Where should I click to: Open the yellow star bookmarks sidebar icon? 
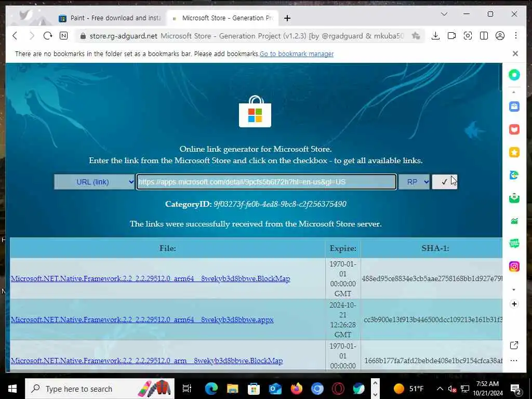coord(514,152)
